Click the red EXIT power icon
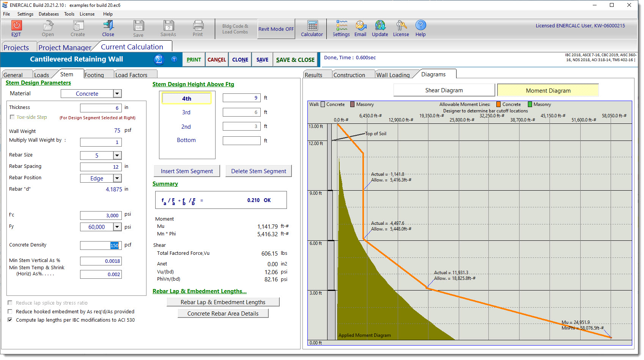644x360 pixels. point(16,25)
